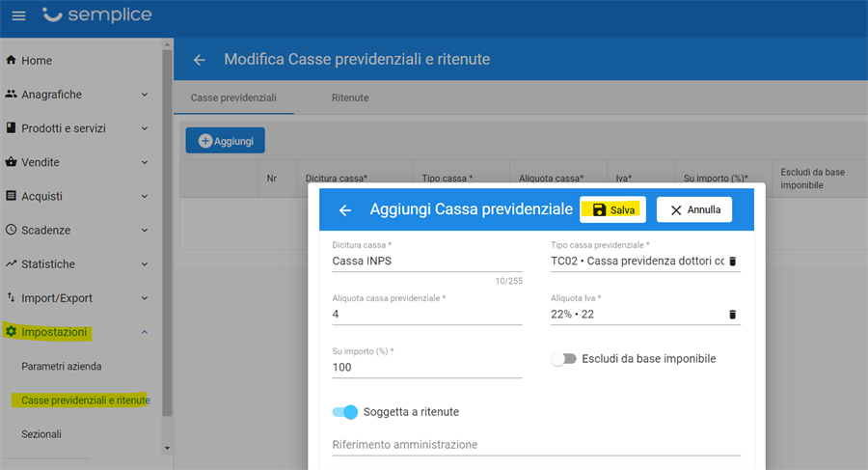Click the Statistiche trend chart icon
The height and width of the screenshot is (470, 868).
[x=11, y=263]
